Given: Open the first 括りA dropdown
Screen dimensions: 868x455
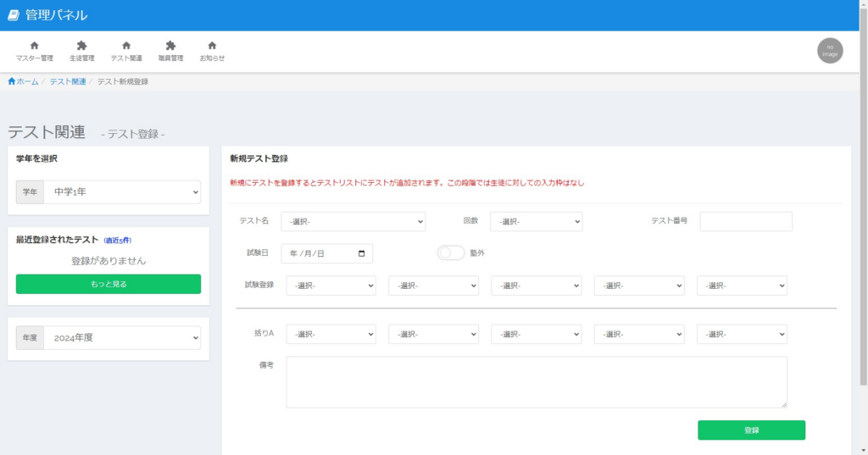Looking at the screenshot, I should 331,334.
